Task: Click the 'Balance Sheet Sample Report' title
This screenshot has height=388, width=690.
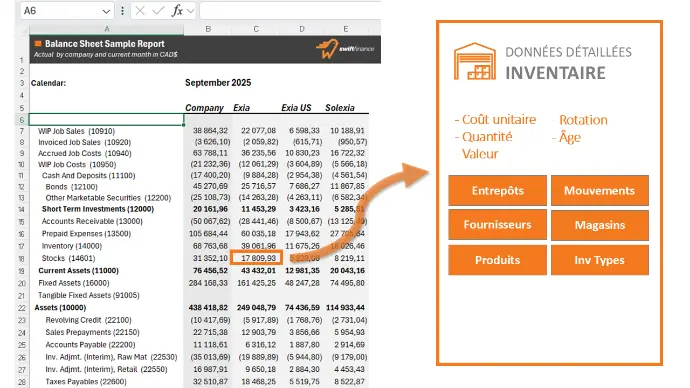Action: point(105,44)
